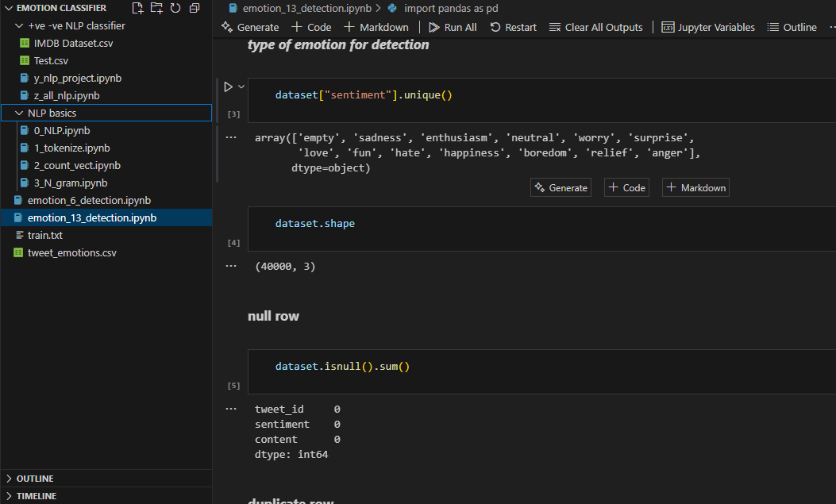Restart the notebook kernel
836x504 pixels.
pyautogui.click(x=513, y=27)
